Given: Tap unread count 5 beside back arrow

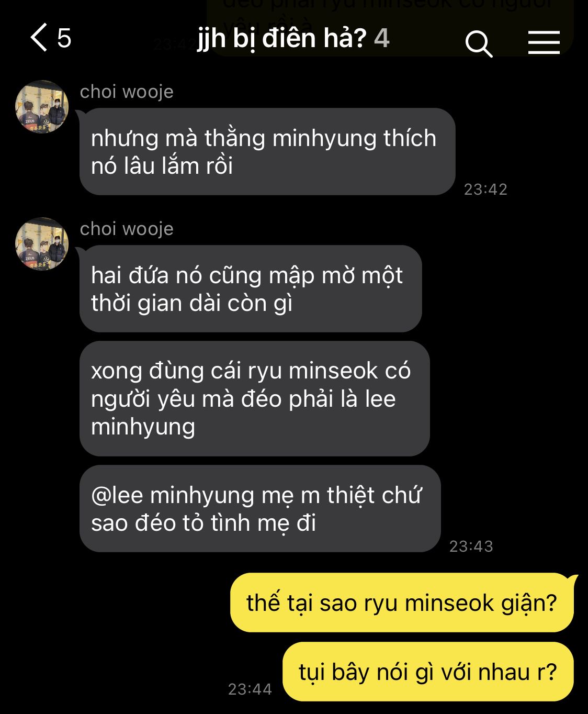Looking at the screenshot, I should click(64, 38).
